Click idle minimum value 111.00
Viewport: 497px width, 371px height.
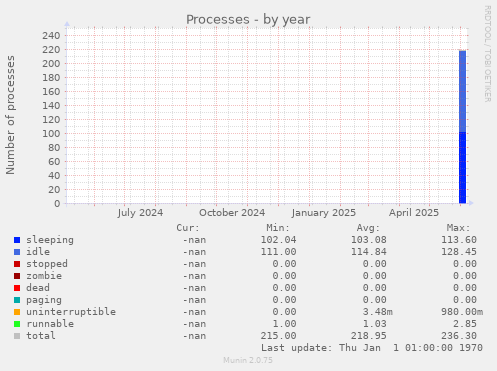[278, 252]
